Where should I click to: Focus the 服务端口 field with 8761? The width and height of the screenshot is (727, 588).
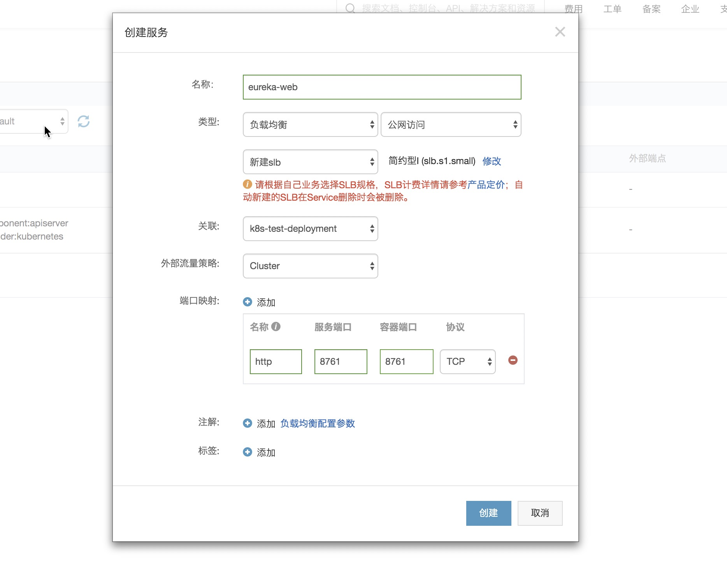click(341, 362)
